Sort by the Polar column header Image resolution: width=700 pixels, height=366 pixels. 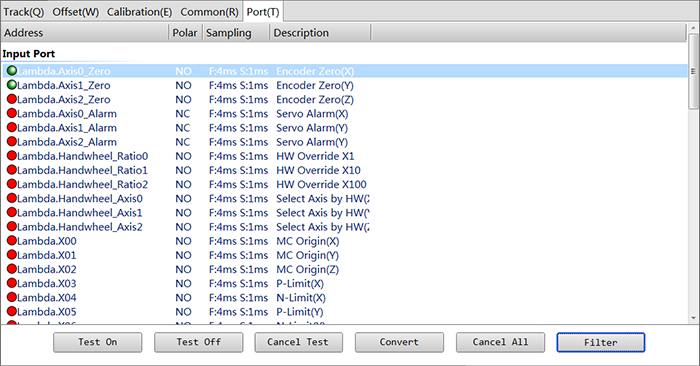tap(185, 33)
